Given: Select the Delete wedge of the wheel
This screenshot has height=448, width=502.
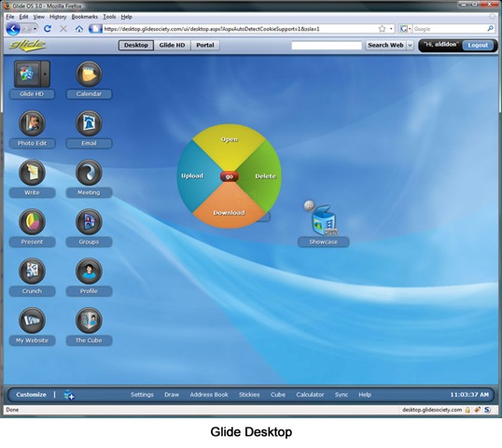Looking at the screenshot, I should pyautogui.click(x=262, y=176).
